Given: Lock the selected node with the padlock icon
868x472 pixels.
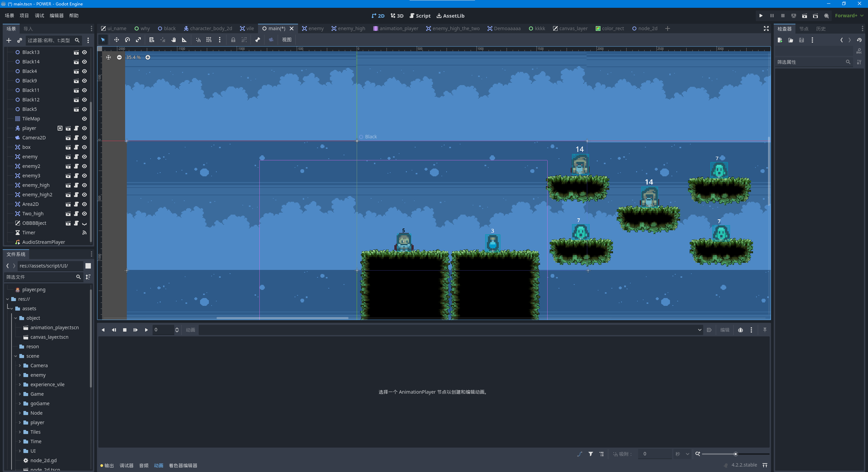Looking at the screenshot, I should [233, 40].
